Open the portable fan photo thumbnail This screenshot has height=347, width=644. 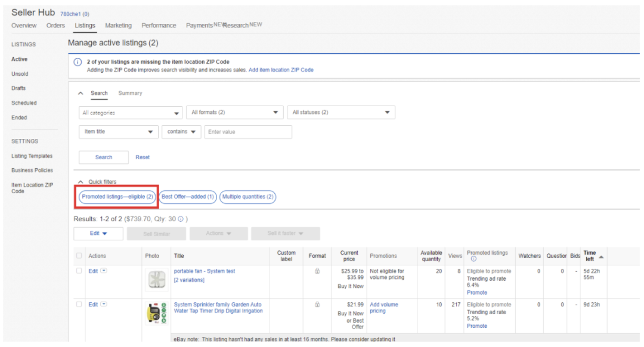156,280
